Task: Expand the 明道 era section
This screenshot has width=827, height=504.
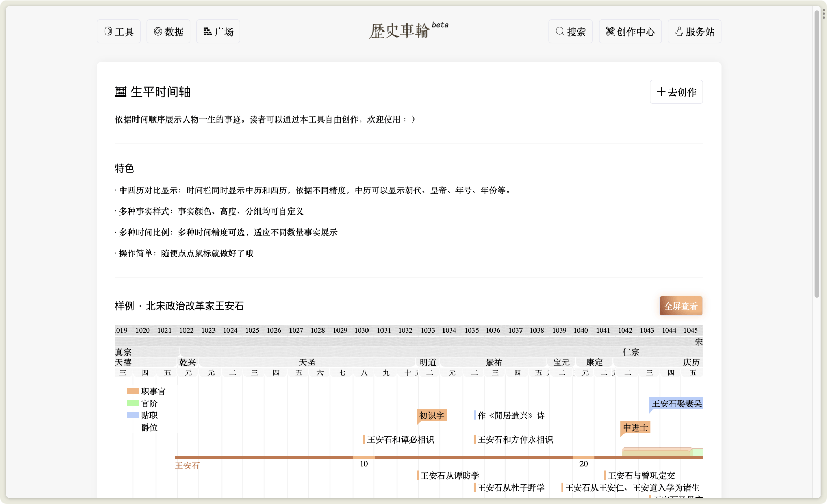Action: click(428, 362)
